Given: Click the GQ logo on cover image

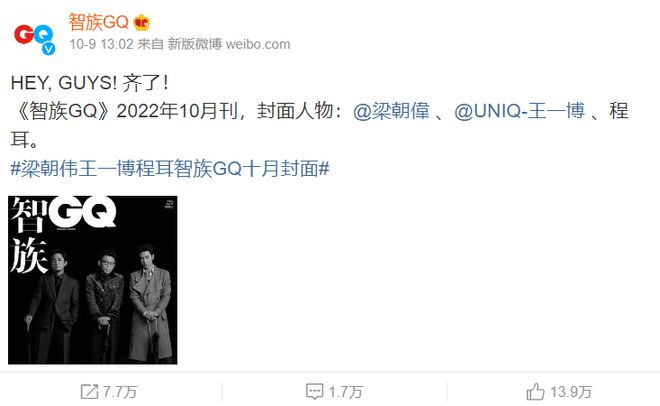Looking at the screenshot, I should coord(82,212).
